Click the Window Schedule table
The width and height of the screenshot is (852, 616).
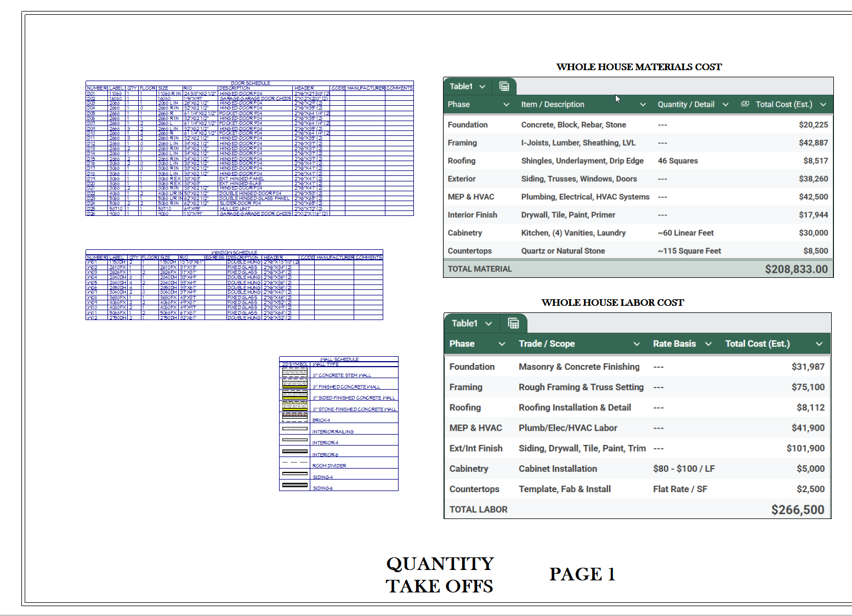pyautogui.click(x=234, y=285)
